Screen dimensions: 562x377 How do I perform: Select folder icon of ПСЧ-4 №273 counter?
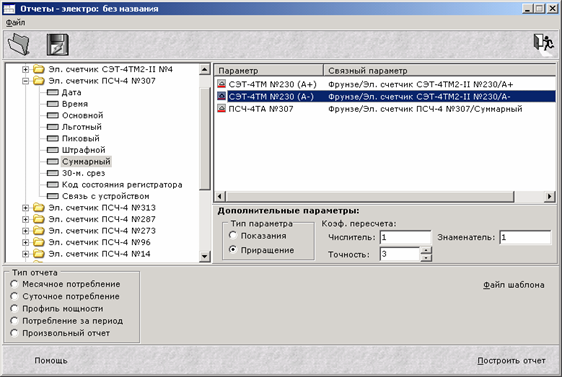pyautogui.click(x=39, y=230)
